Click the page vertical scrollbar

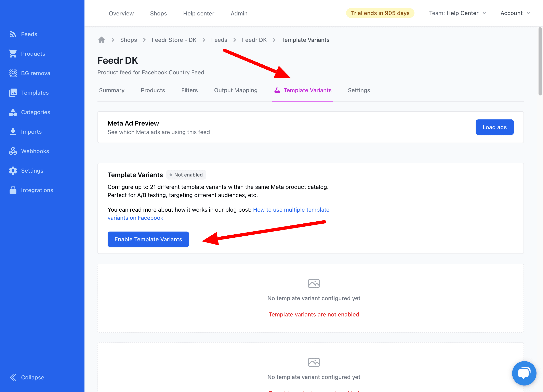click(x=540, y=61)
